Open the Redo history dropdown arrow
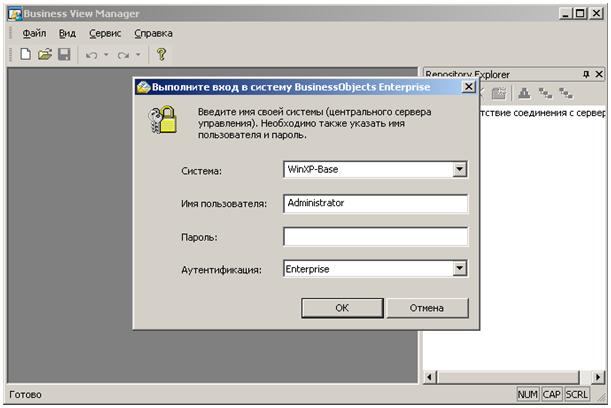The height and width of the screenshot is (408, 611). pyautogui.click(x=138, y=55)
